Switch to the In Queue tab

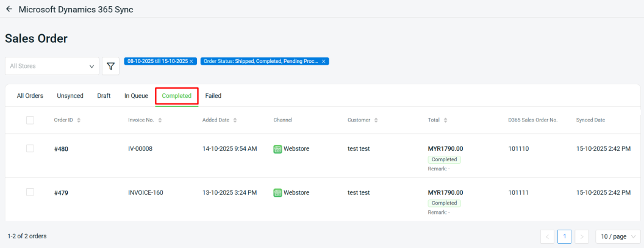136,96
